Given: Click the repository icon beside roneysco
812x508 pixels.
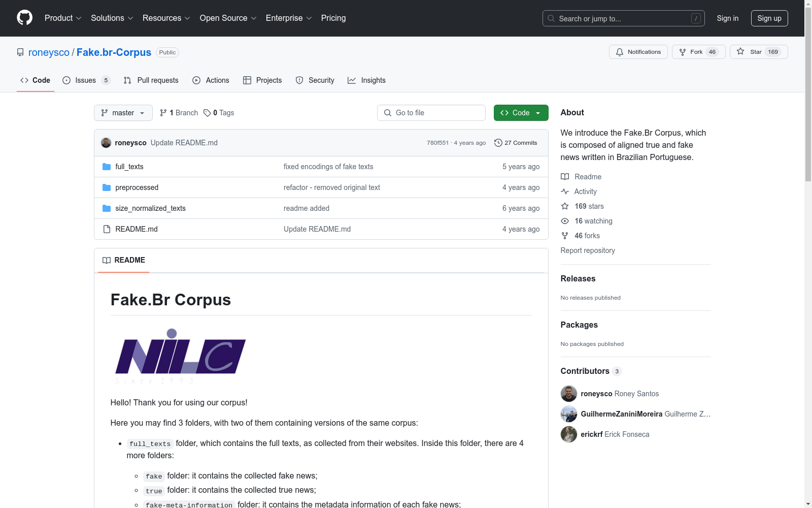Looking at the screenshot, I should (x=20, y=52).
